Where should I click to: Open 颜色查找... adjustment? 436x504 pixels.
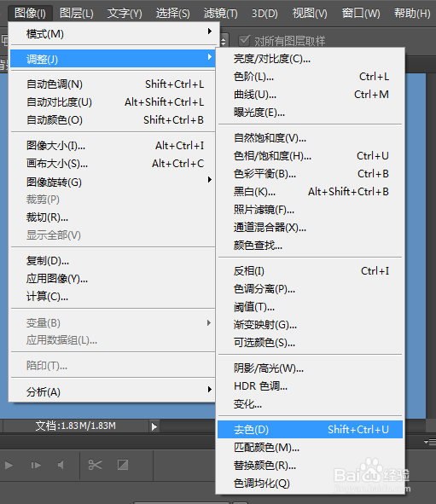point(310,246)
